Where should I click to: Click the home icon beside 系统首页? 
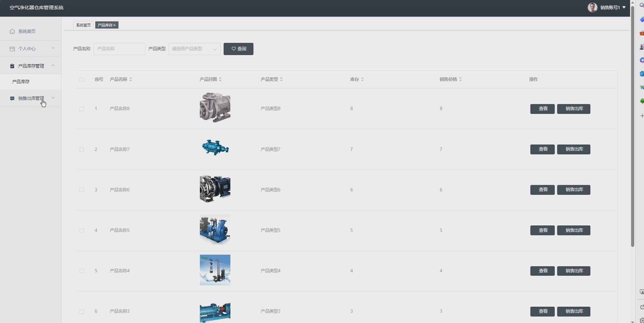(x=12, y=31)
